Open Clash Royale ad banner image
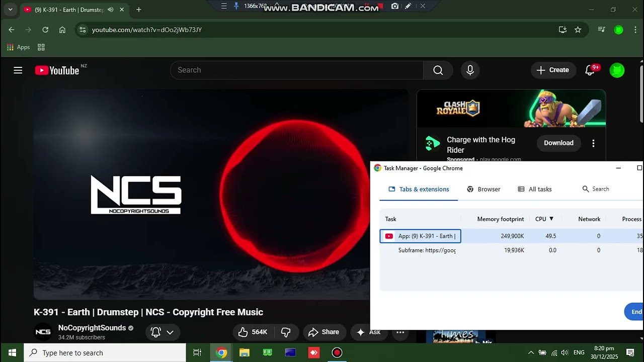 point(511,108)
